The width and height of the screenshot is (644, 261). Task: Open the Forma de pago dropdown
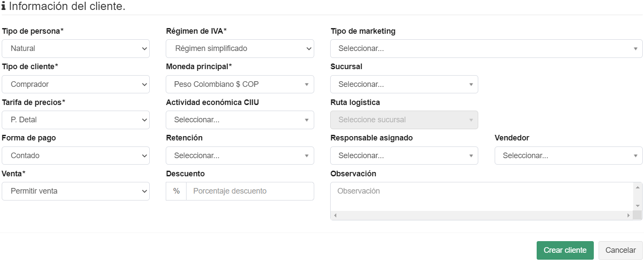(76, 156)
